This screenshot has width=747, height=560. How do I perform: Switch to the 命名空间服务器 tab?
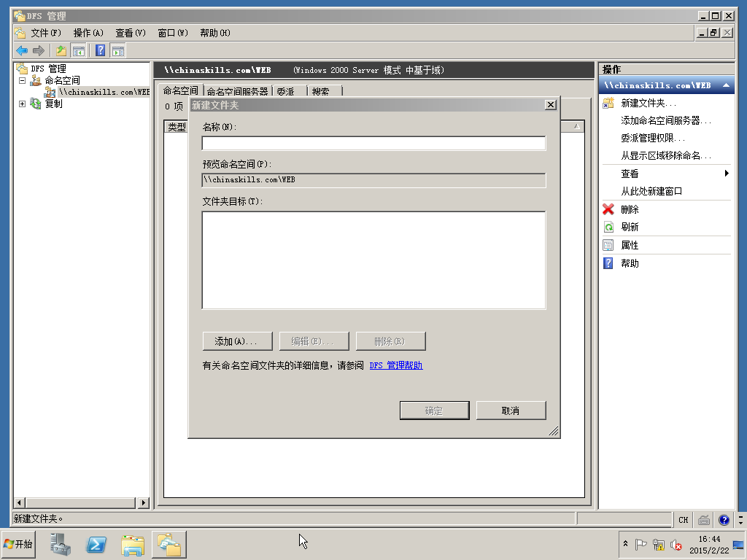(238, 91)
